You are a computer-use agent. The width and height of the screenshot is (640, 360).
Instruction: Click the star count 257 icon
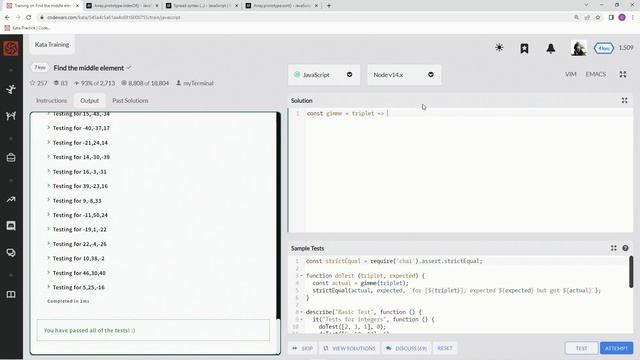coord(33,83)
